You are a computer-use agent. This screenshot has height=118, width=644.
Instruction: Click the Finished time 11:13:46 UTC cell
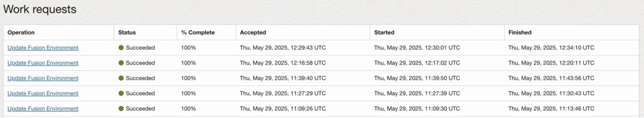tap(551, 109)
